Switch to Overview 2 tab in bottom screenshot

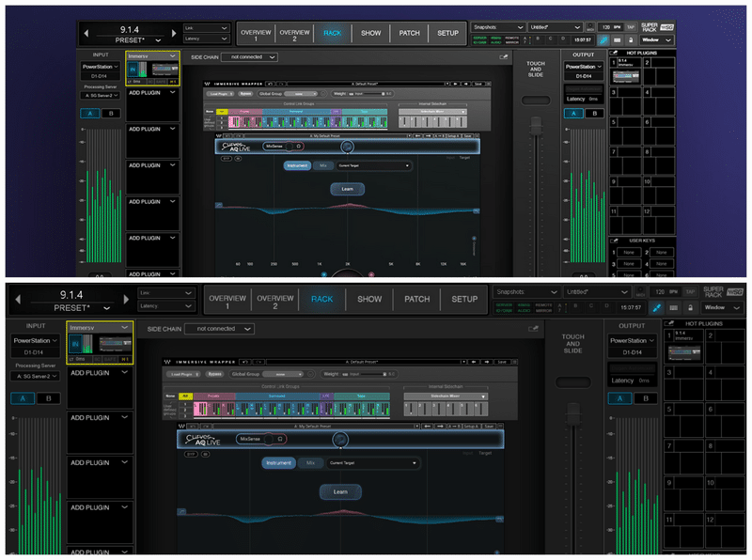274,302
